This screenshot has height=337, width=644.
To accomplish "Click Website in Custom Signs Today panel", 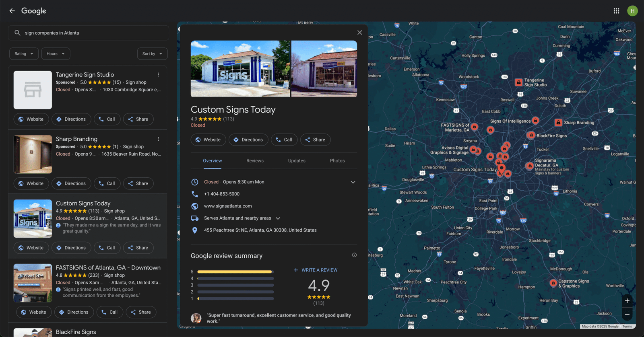I will 208,140.
